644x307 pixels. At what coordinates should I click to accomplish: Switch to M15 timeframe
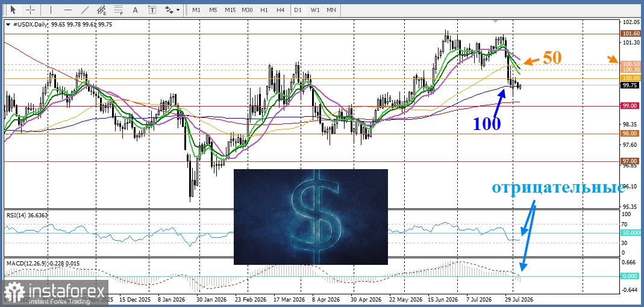pos(230,10)
